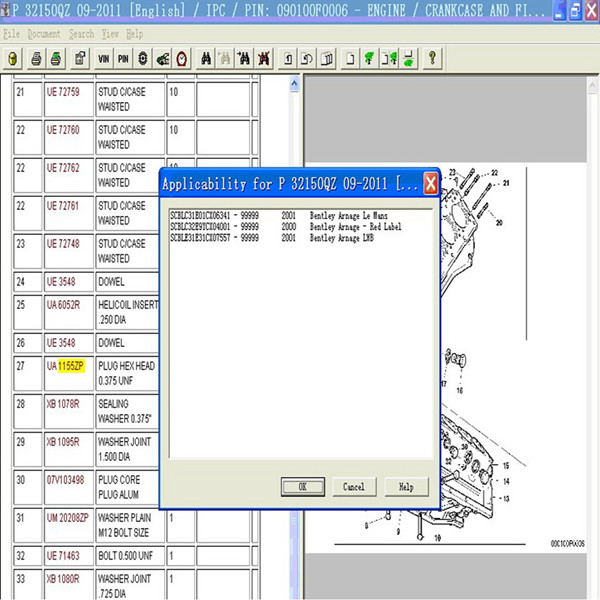Click the VIN toolbar button

(105, 58)
